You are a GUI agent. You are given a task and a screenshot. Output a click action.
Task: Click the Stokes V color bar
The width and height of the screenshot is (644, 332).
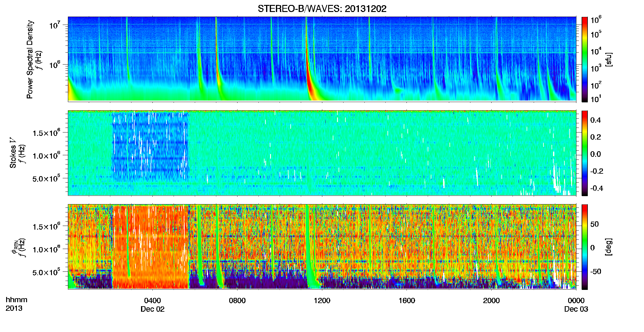coord(584,153)
